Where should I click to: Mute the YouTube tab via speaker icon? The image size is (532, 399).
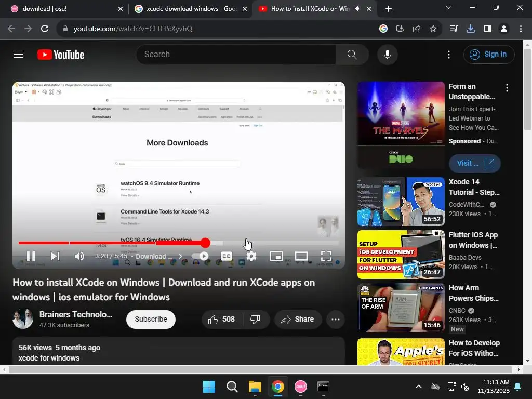pyautogui.click(x=357, y=9)
